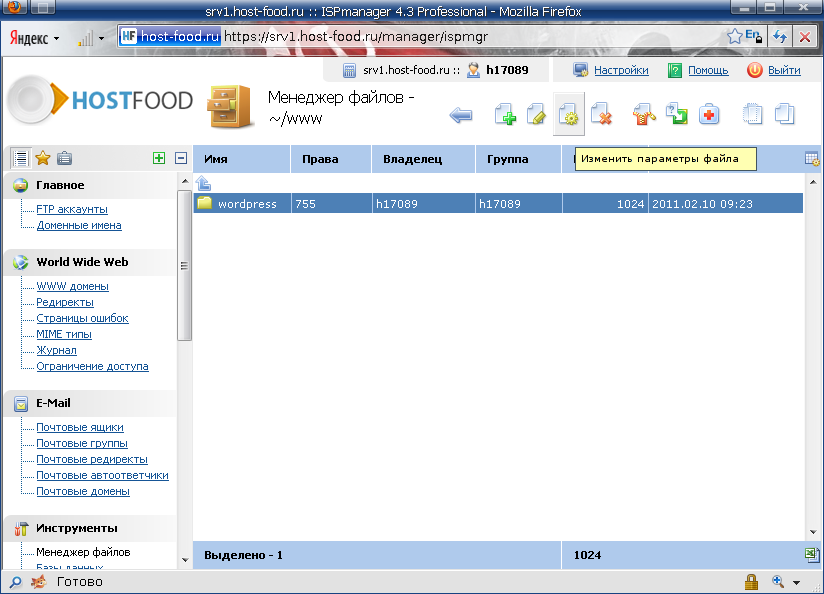Click the delete file icon with red X
824x594 pixels.
[601, 116]
